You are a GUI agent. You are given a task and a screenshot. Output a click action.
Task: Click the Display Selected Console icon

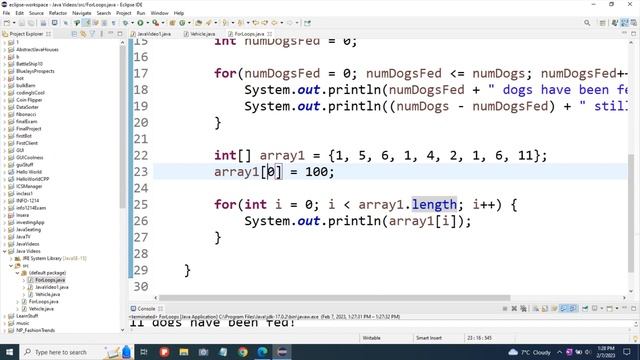click(x=594, y=309)
